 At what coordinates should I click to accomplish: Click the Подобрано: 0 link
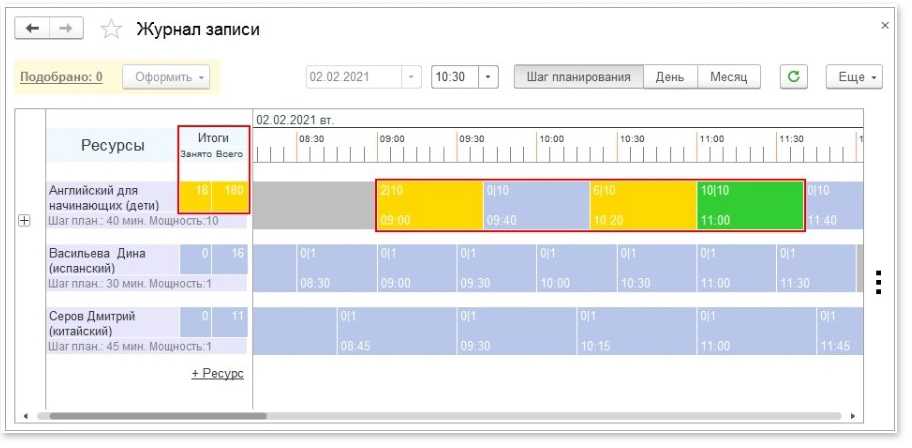62,77
